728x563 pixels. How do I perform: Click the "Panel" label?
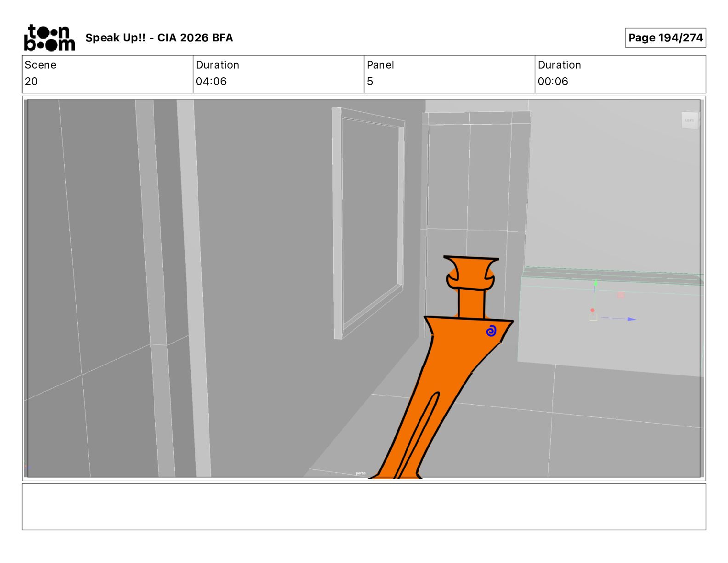tap(380, 65)
